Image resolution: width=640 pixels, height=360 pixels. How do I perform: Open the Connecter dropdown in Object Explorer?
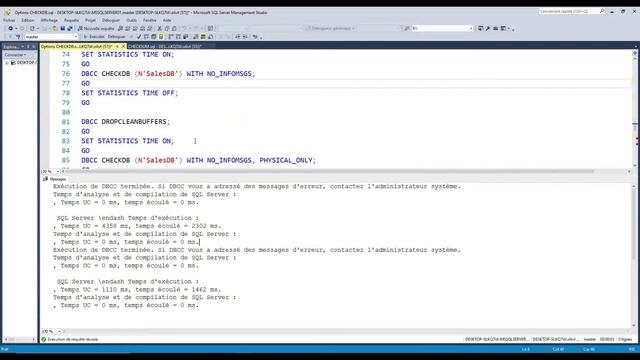[16, 55]
